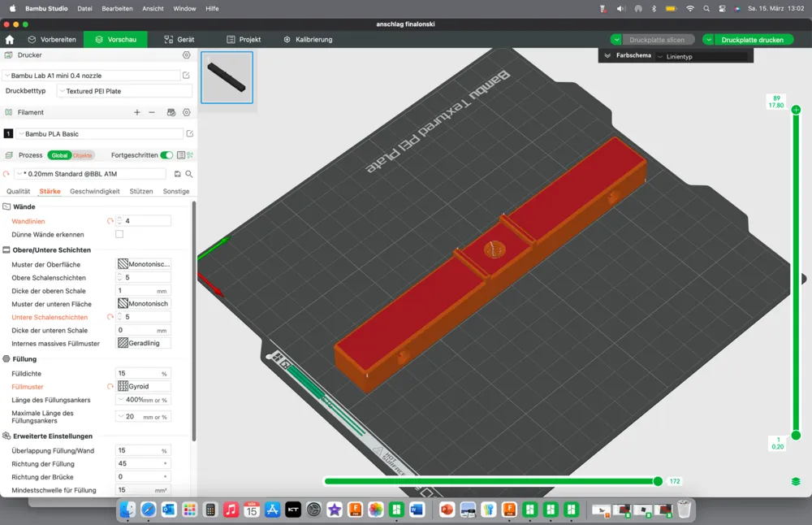Open the Sonstige settings tab
This screenshot has height=525, width=812.
[x=176, y=191]
